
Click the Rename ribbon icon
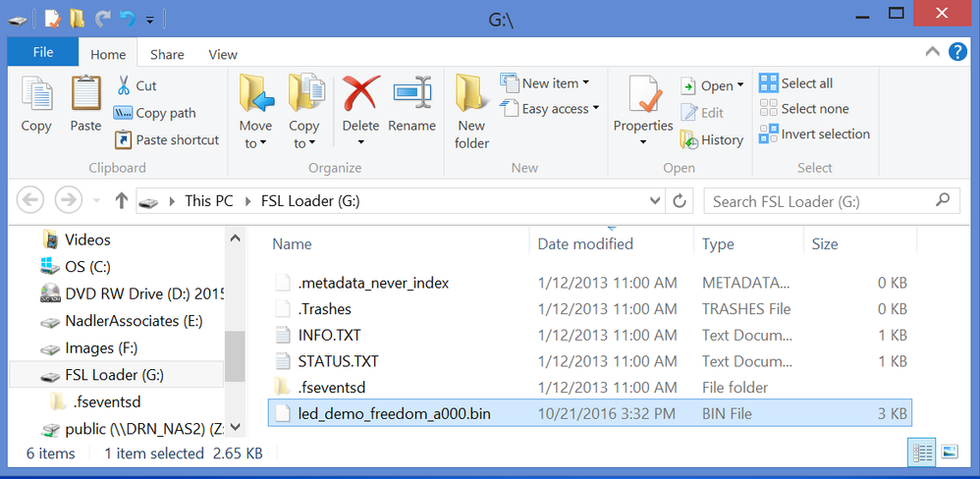point(411,96)
